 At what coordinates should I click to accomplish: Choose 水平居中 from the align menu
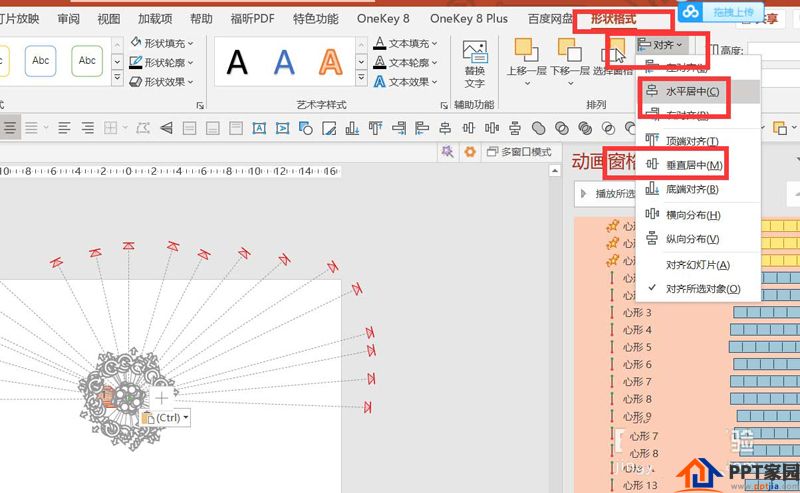pyautogui.click(x=691, y=92)
